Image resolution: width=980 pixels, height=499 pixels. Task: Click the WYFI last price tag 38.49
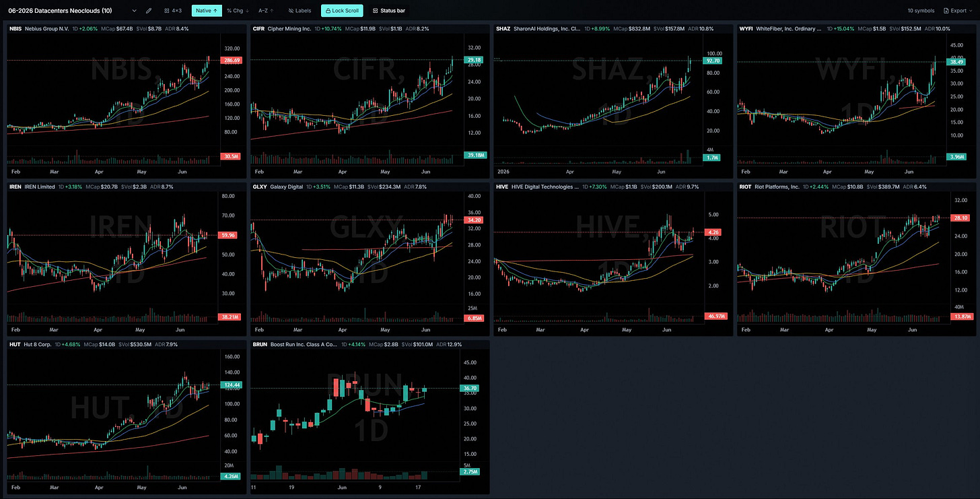(957, 61)
